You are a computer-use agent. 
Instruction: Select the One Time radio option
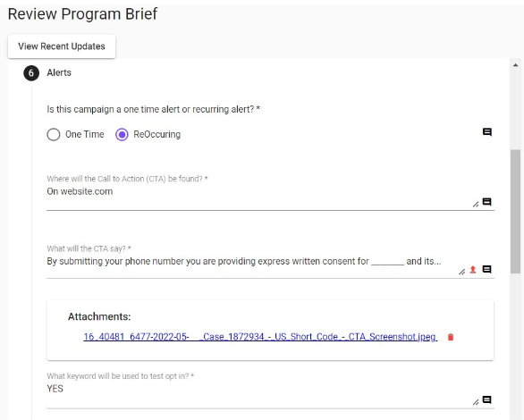[x=54, y=135]
